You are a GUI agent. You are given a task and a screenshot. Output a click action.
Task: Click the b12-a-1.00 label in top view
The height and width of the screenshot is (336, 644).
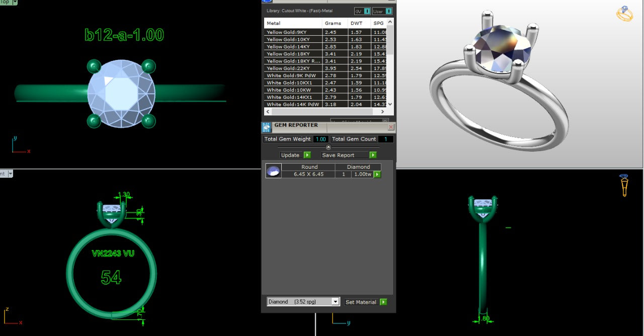coord(124,35)
